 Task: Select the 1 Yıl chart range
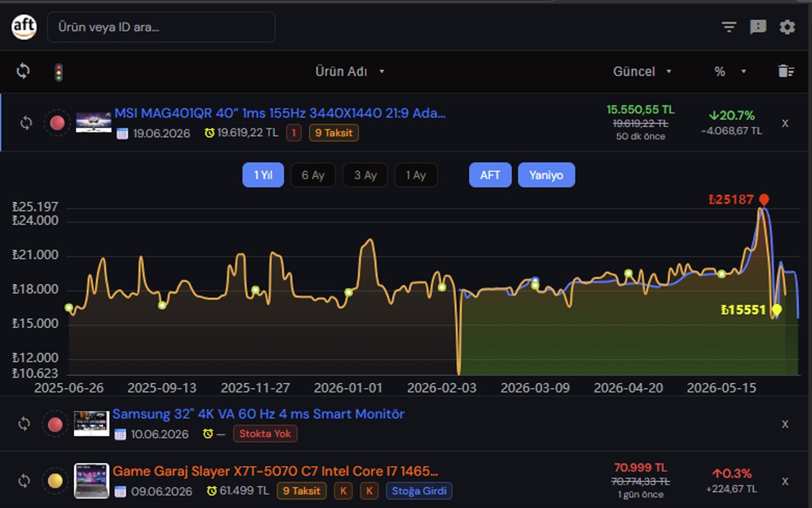point(263,175)
